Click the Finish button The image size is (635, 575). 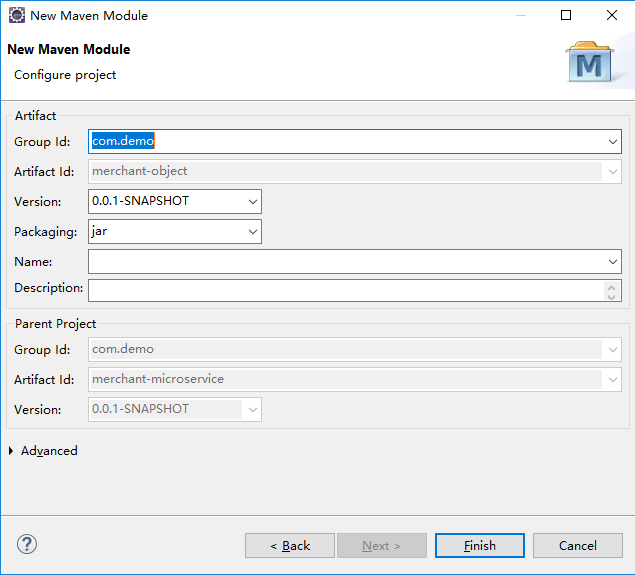pyautogui.click(x=479, y=545)
